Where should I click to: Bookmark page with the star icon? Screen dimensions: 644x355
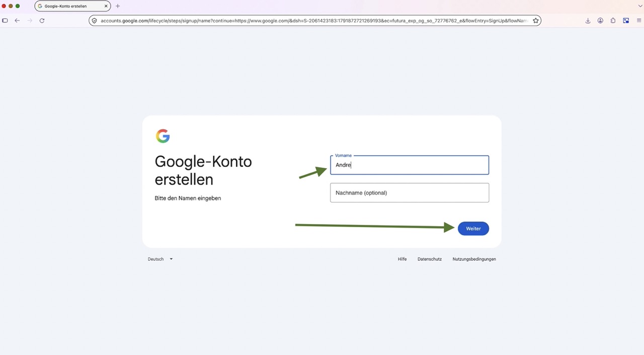[x=536, y=21]
